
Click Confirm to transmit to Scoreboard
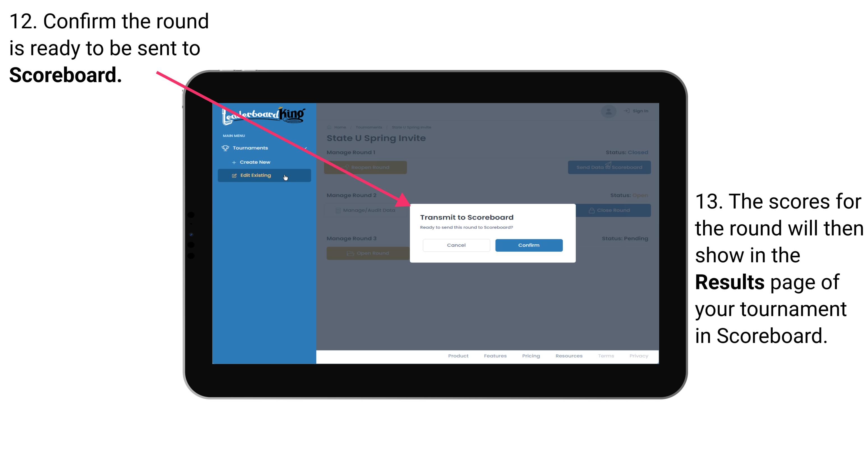point(528,244)
